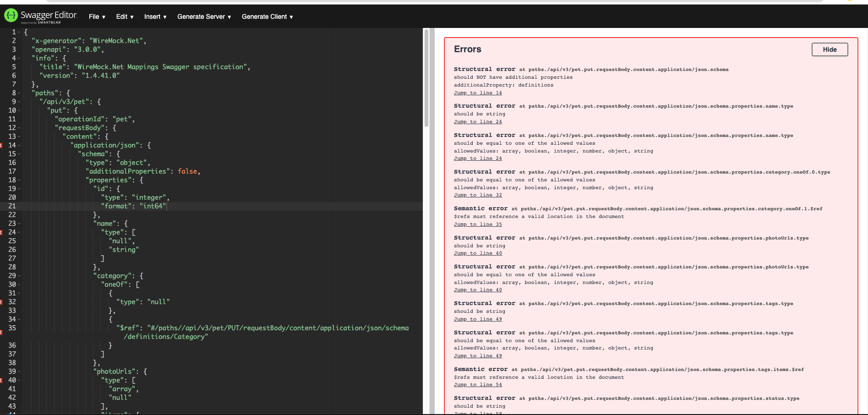Click "WireMock.Net" x-generator value
This screenshot has width=868, height=415.
click(x=116, y=41)
